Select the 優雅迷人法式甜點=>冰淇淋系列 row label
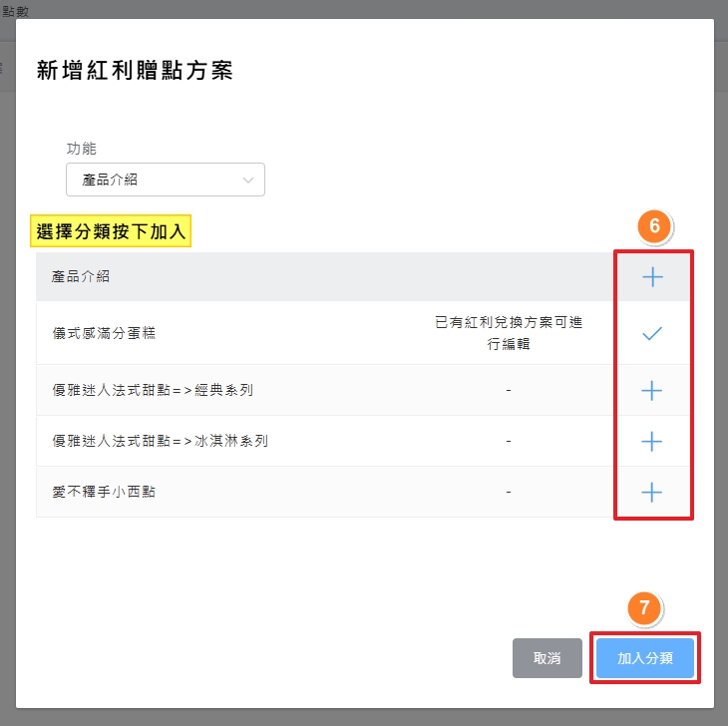Screen dimensions: 728x726 160,441
